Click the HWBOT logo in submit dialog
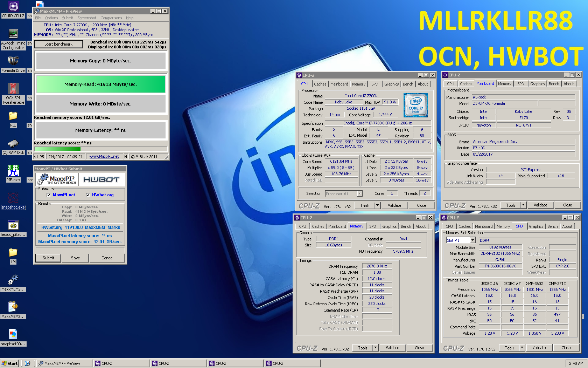This screenshot has width=588, height=368. (x=101, y=179)
